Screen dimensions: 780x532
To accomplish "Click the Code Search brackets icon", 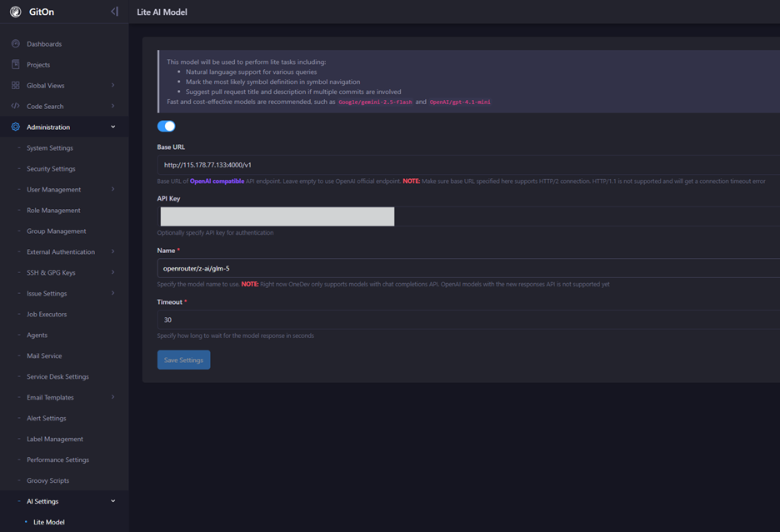I will coord(15,106).
